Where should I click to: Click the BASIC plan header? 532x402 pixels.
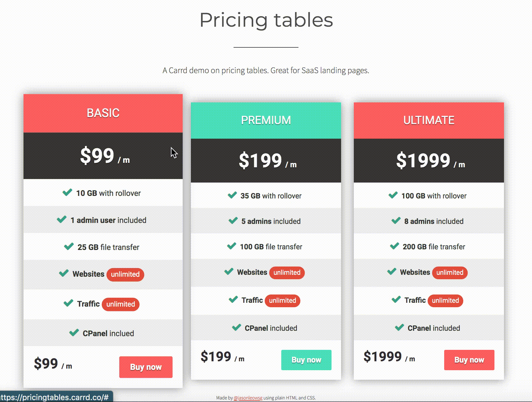tap(103, 113)
